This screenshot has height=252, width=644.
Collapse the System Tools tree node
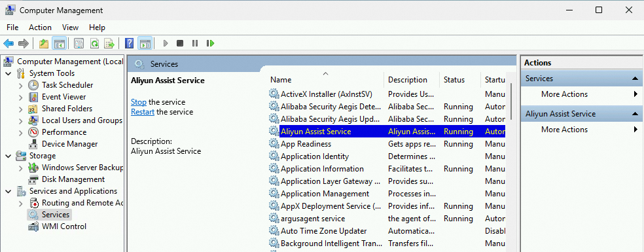pos(9,73)
